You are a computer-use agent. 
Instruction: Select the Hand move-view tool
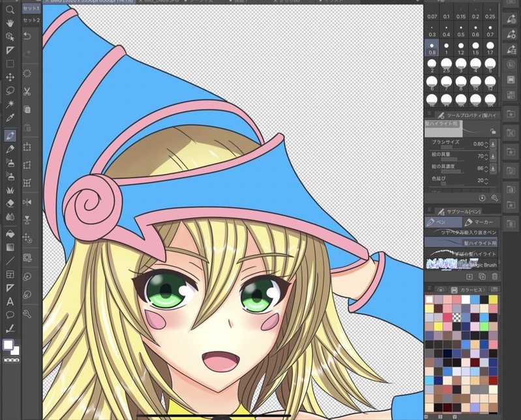[10, 23]
